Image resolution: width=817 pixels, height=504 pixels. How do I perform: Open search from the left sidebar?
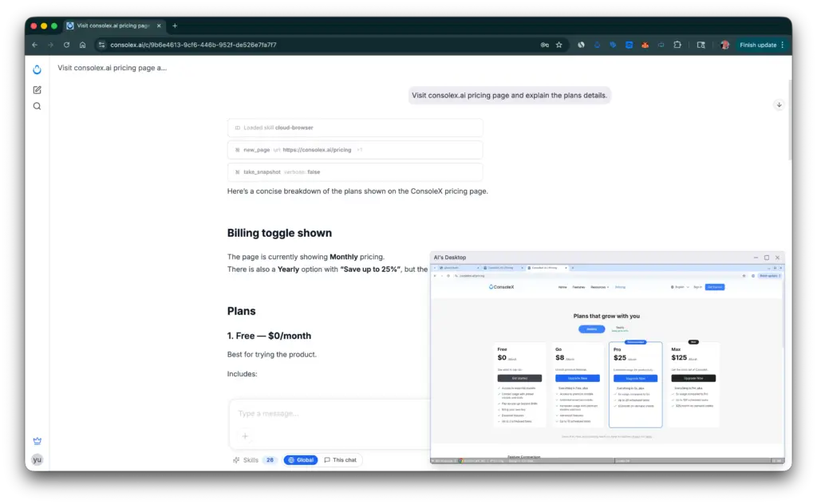pos(37,105)
